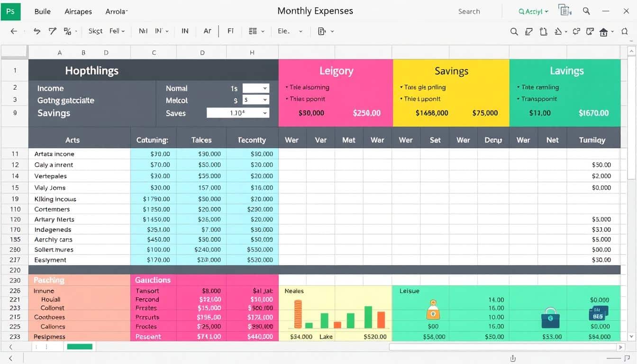This screenshot has width=637, height=364.
Task: Click the Search field in title bar
Action: [x=469, y=11]
